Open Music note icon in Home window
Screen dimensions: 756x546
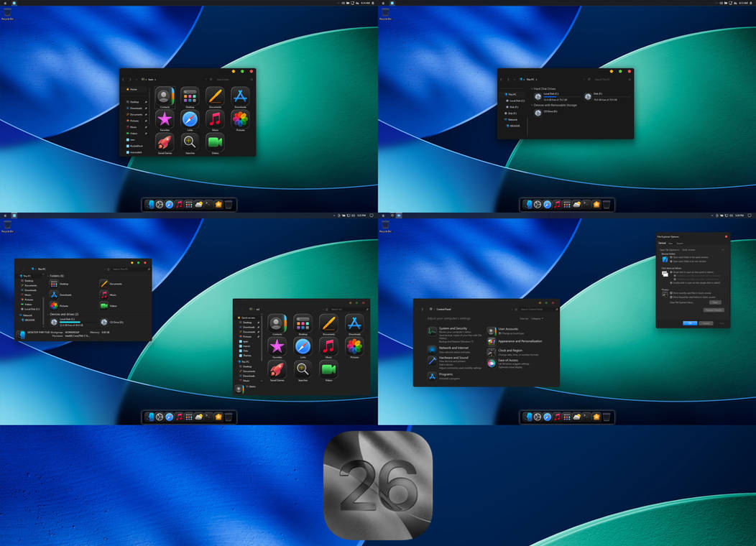(215, 119)
